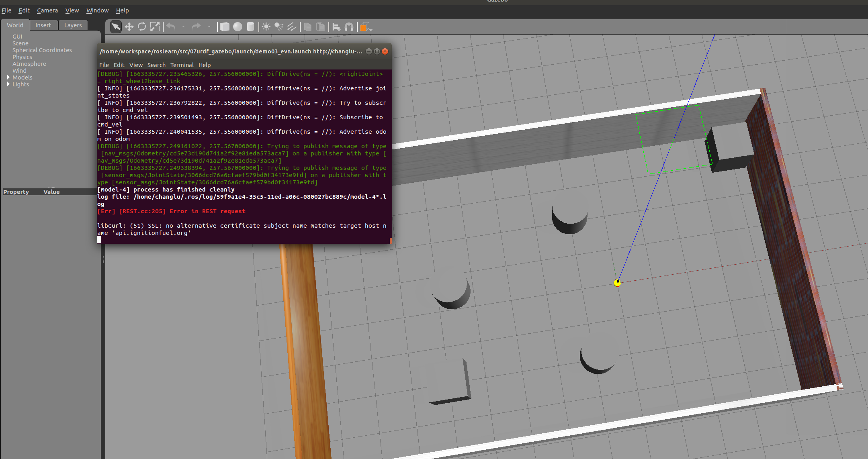868x459 pixels.
Task: Add a directional light
Action: (292, 27)
